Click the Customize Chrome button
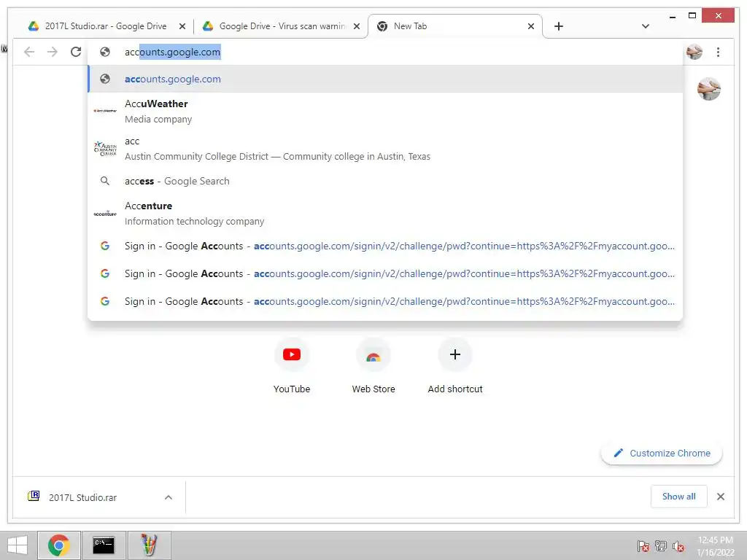 coord(662,453)
